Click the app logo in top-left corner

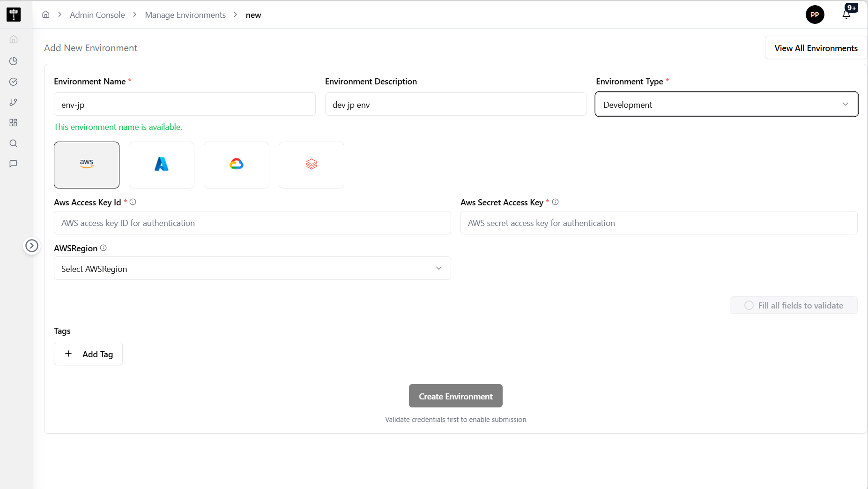pyautogui.click(x=14, y=15)
